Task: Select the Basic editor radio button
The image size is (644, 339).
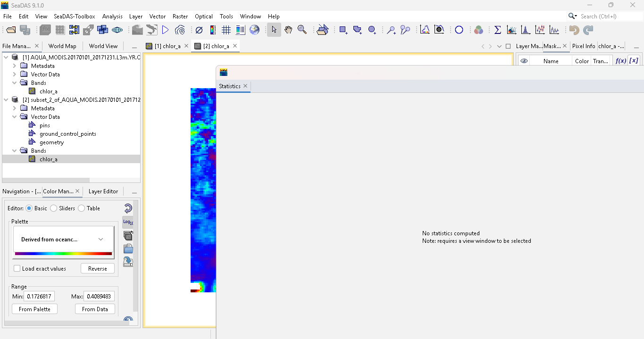Action: [x=29, y=208]
